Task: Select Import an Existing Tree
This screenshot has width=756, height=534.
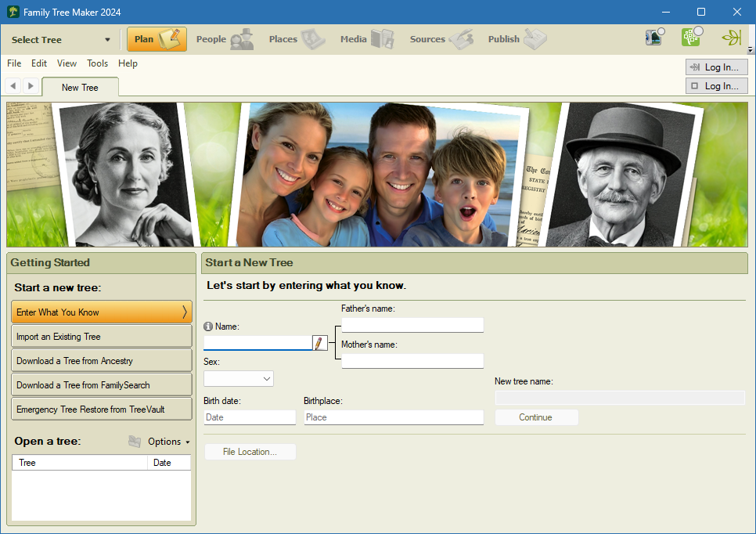Action: (101, 335)
